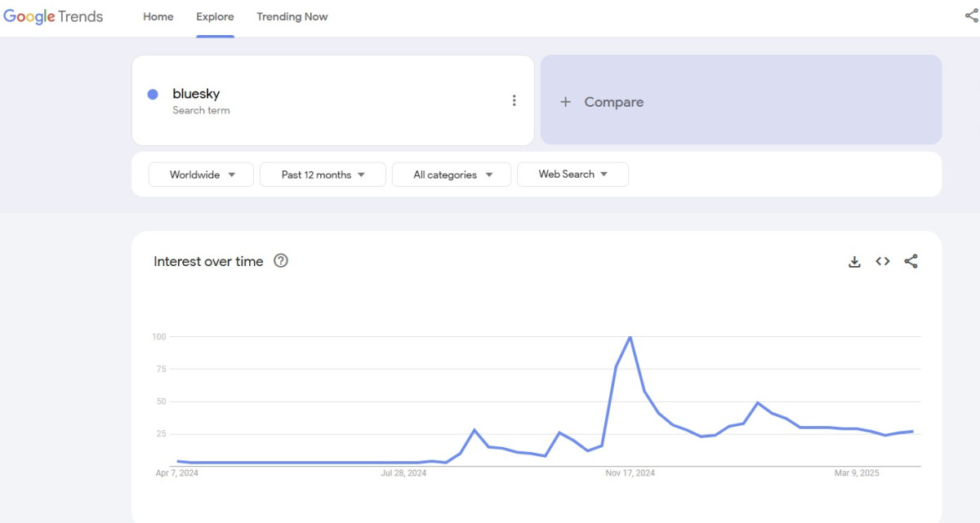Click the blue bluesky term color dot

tap(153, 95)
